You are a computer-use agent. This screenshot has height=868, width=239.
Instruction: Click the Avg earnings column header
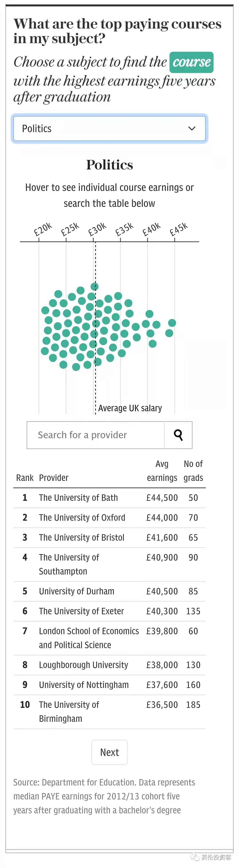[x=162, y=471]
